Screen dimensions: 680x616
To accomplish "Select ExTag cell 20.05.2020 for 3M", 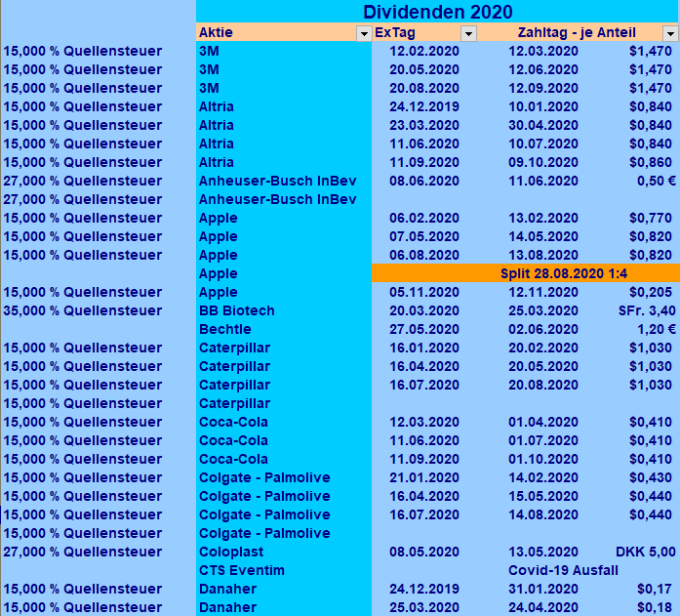I will click(424, 70).
